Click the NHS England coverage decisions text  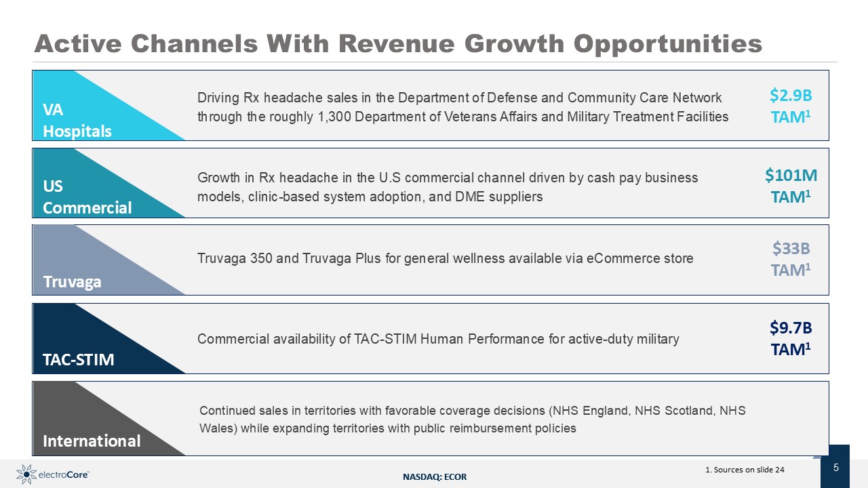coord(472,420)
